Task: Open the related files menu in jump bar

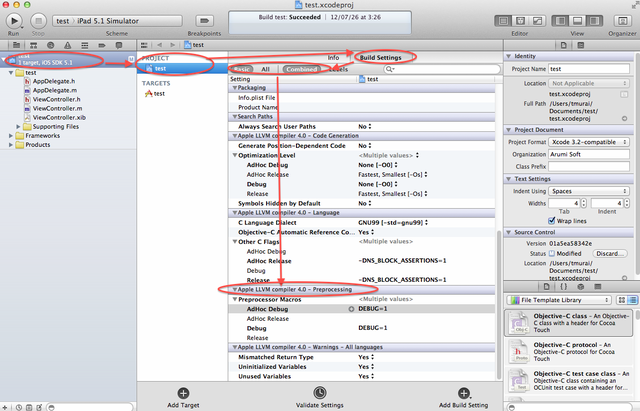Action: 144,45
